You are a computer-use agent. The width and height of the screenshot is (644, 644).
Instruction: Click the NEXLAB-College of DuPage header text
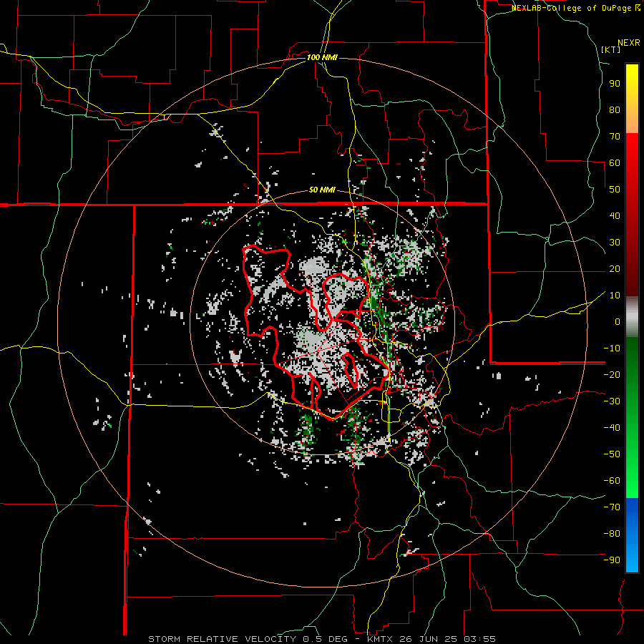tap(576, 8)
